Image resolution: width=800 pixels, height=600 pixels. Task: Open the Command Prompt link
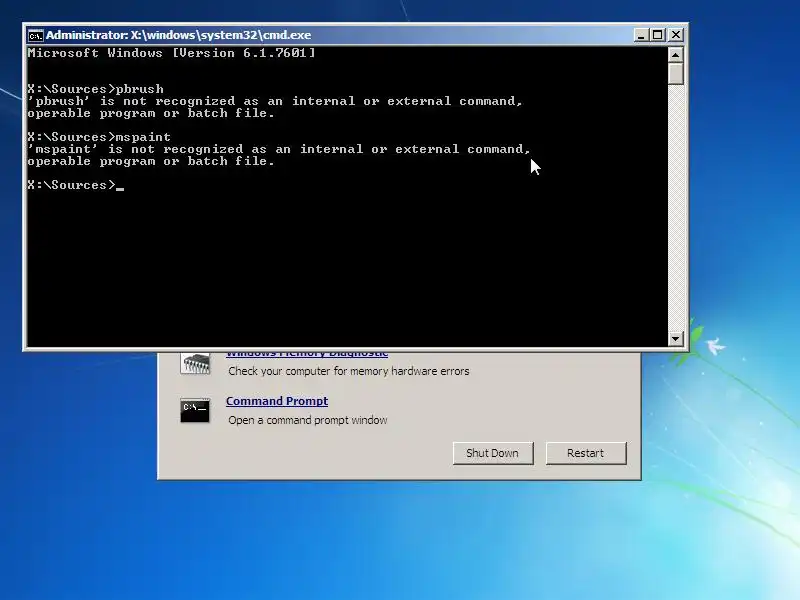point(277,401)
